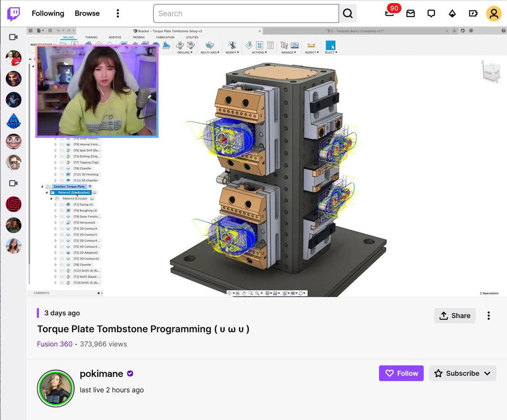Click the Inspect measure ruler icon
The width and height of the screenshot is (507, 420).
click(311, 46)
